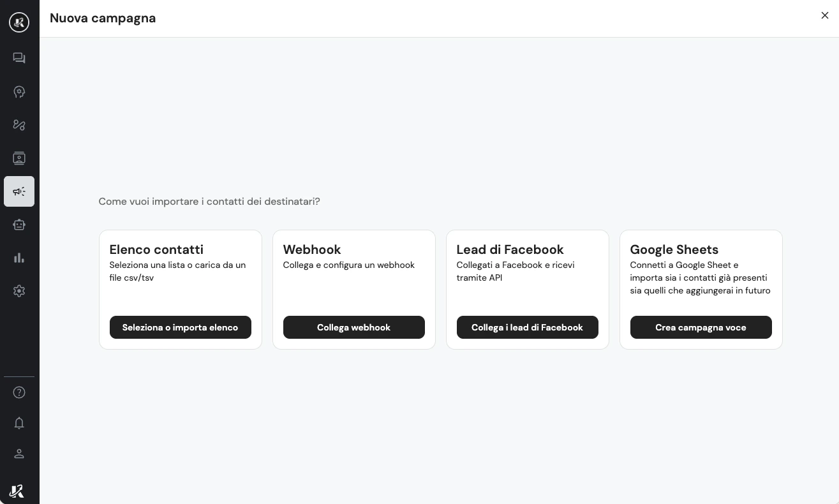Open help via the question mark icon
This screenshot has width=839, height=504.
(x=19, y=392)
